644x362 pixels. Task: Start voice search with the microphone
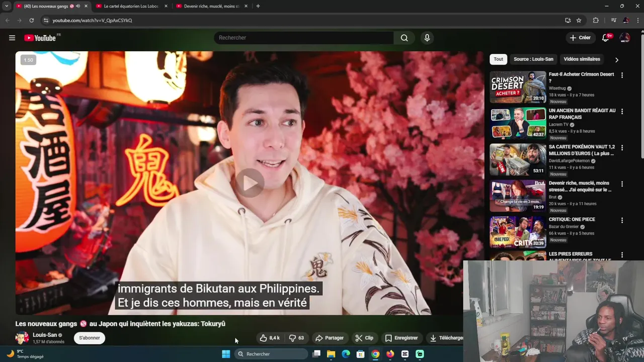[x=427, y=38]
